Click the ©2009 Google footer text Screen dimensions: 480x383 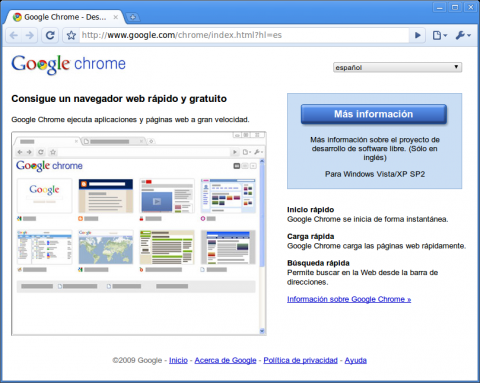(x=137, y=360)
